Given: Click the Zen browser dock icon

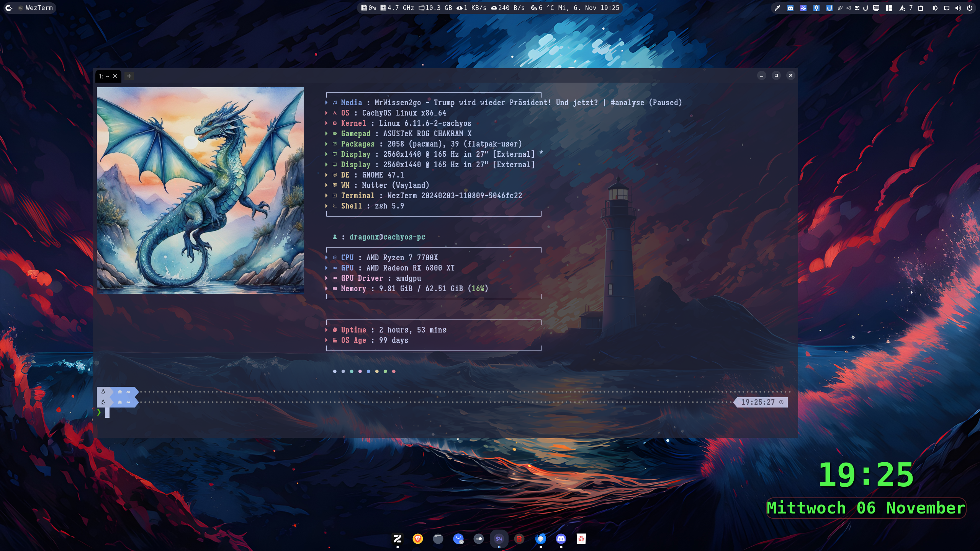Looking at the screenshot, I should 397,539.
